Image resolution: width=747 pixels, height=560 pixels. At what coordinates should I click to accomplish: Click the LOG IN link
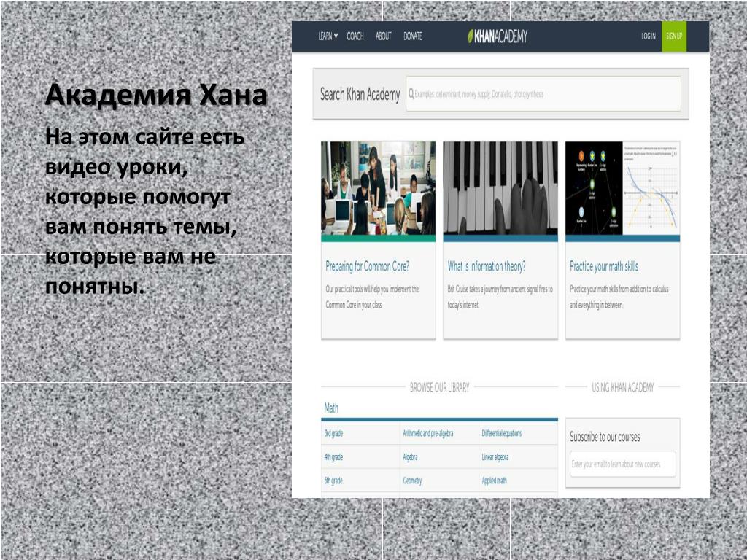(648, 36)
